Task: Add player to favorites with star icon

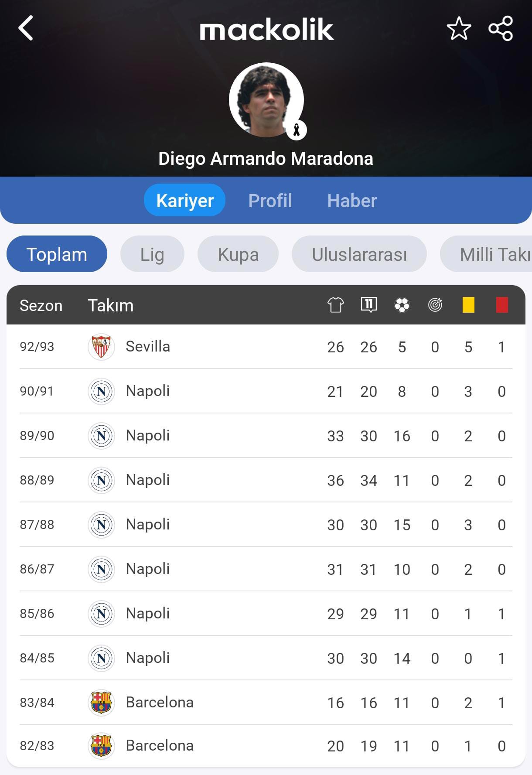Action: pos(459,29)
